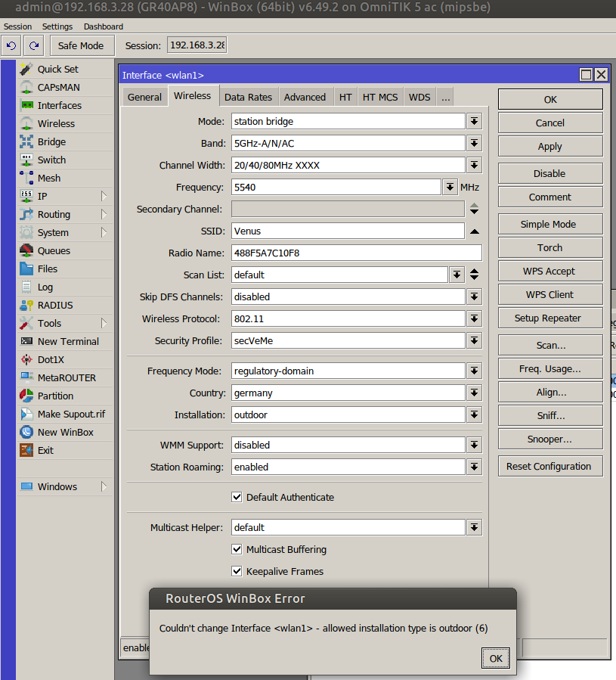This screenshot has width=616, height=680.
Task: Open the Files folder icon
Action: 26,269
